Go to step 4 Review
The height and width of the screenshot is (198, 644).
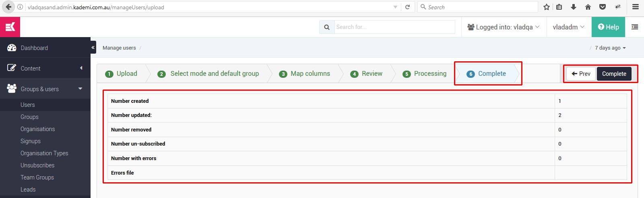coord(366,73)
